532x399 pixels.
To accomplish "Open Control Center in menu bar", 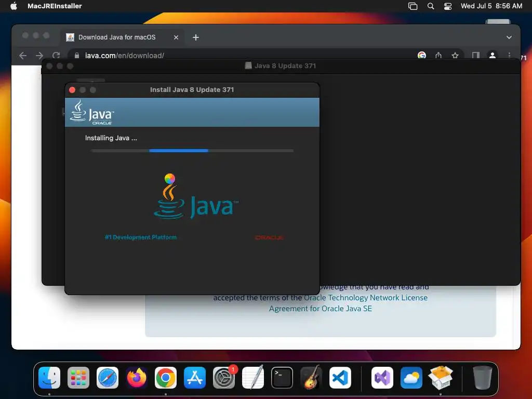I will (448, 6).
